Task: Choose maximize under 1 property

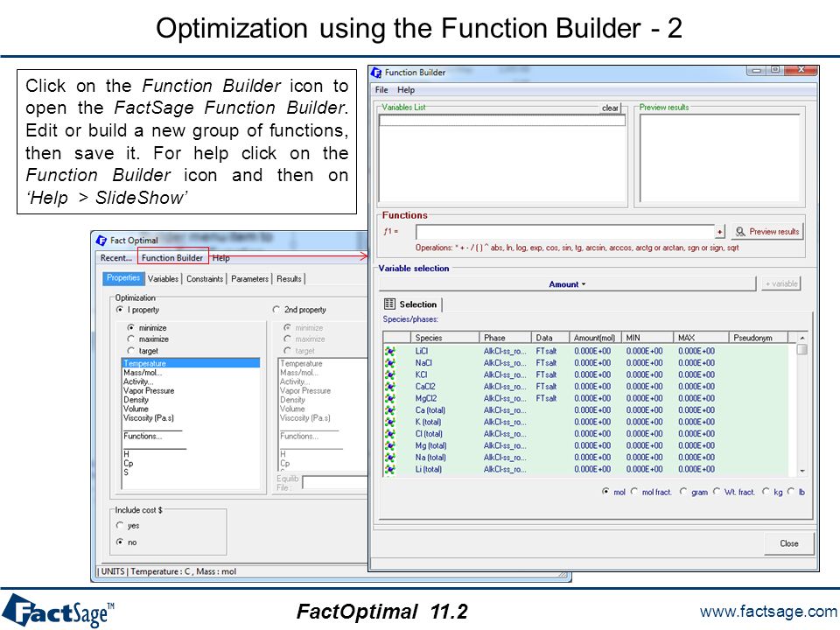Action: coord(130,339)
